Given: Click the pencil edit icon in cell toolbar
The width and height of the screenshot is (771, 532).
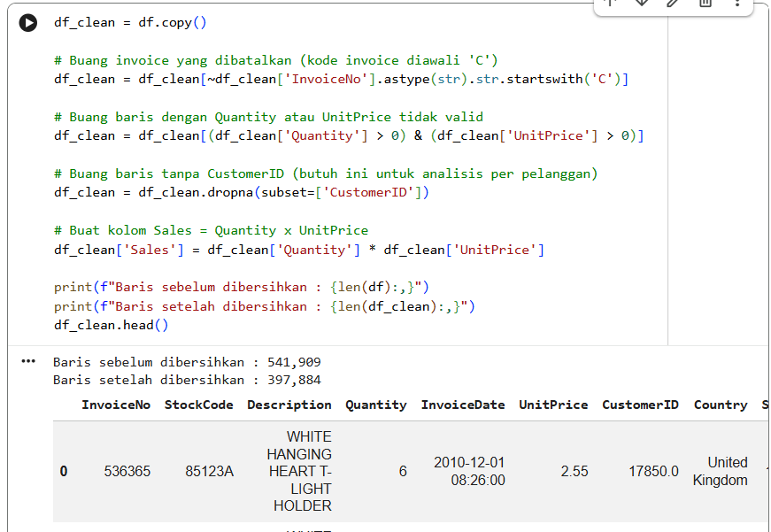Looking at the screenshot, I should coord(673,3).
